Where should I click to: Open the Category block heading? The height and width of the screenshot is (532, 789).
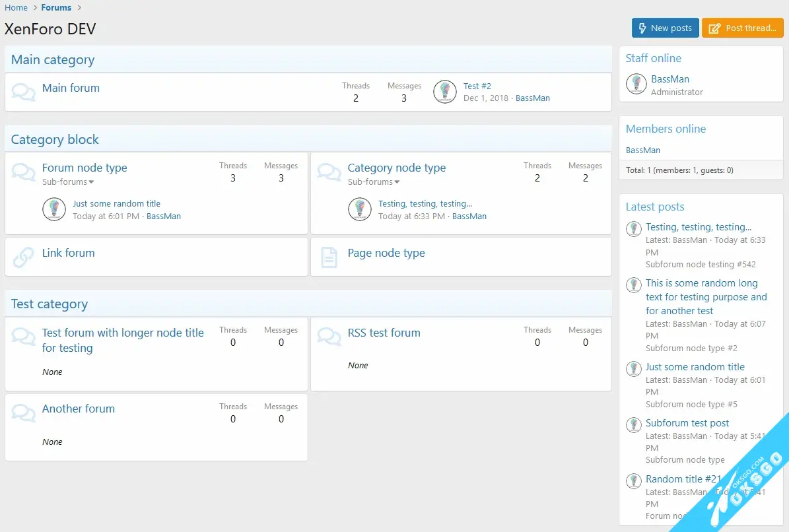point(55,140)
